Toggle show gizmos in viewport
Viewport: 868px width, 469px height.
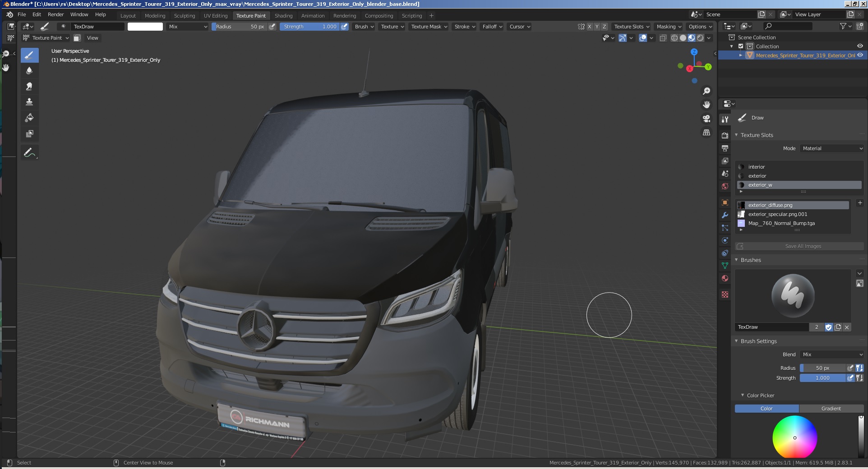click(x=623, y=38)
